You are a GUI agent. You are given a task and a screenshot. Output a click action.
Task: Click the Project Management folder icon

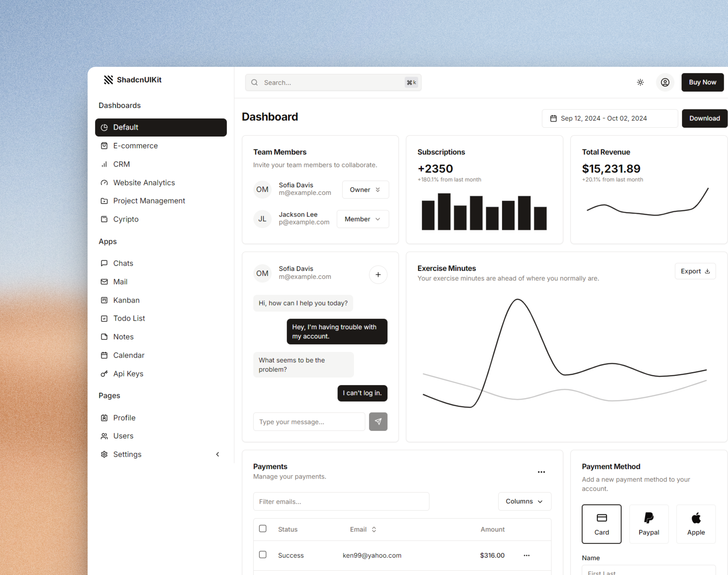point(104,201)
